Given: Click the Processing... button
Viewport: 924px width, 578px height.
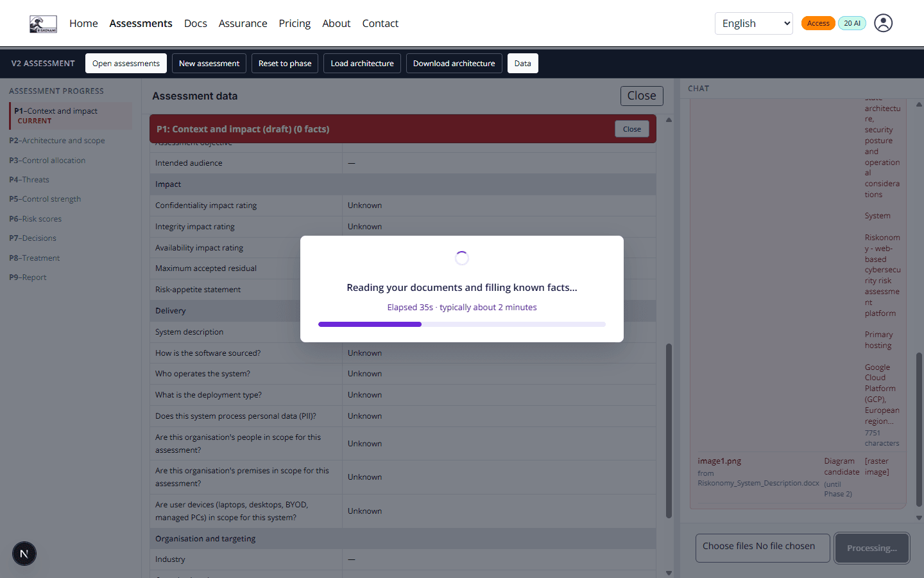Looking at the screenshot, I should [872, 548].
